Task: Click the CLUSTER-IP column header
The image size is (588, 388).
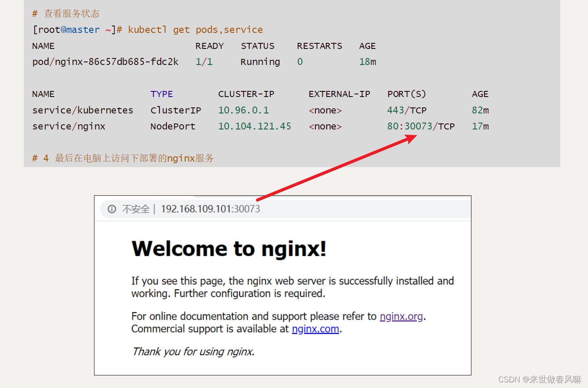Action: pos(246,94)
